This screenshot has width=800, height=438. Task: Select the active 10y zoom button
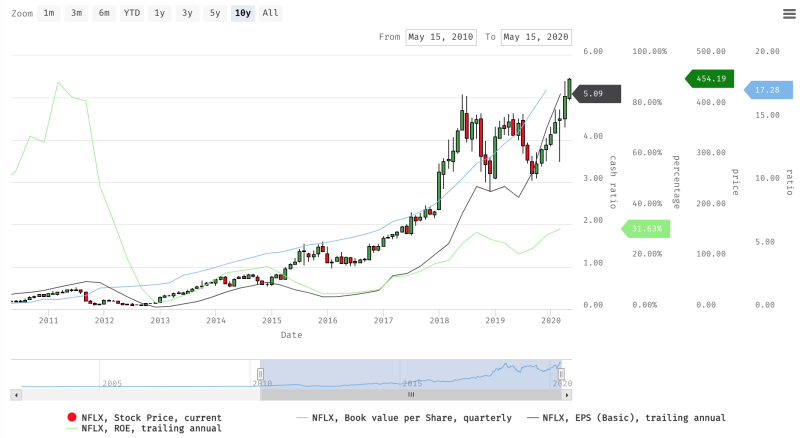(x=243, y=13)
